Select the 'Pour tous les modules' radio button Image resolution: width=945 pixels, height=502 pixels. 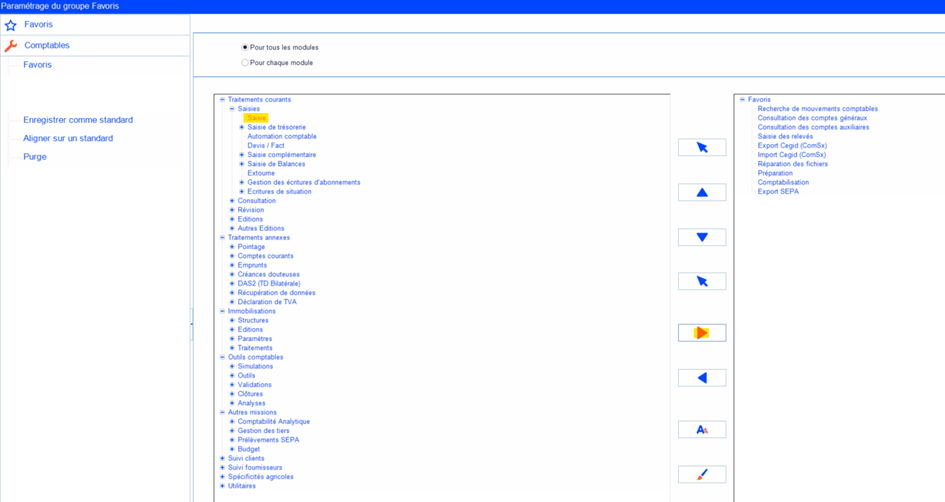245,47
